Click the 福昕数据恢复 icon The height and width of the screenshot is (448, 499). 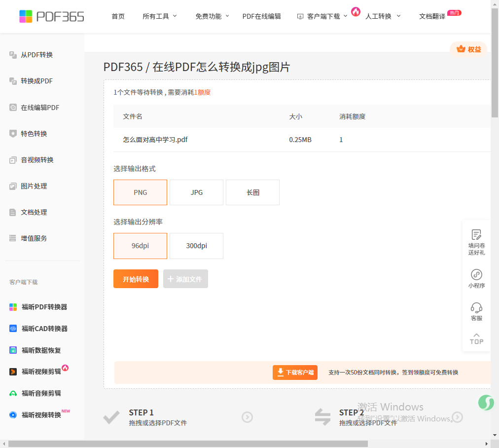(13, 350)
